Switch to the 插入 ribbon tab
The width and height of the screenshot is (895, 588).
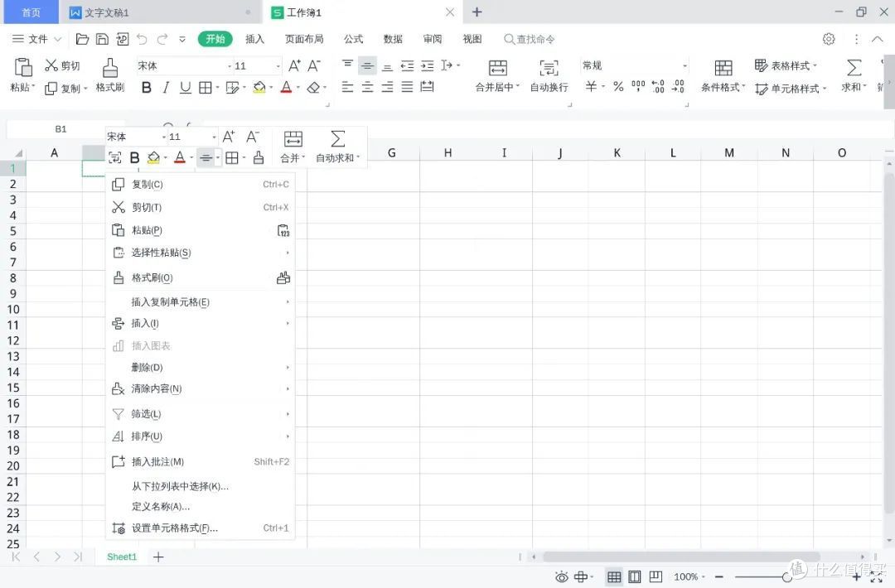(x=254, y=39)
